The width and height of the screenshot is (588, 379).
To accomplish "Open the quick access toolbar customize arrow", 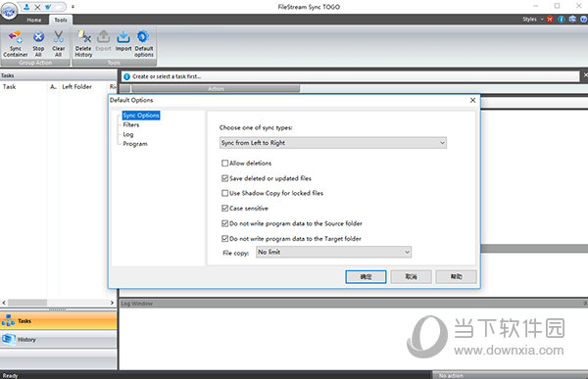I will pos(73,7).
